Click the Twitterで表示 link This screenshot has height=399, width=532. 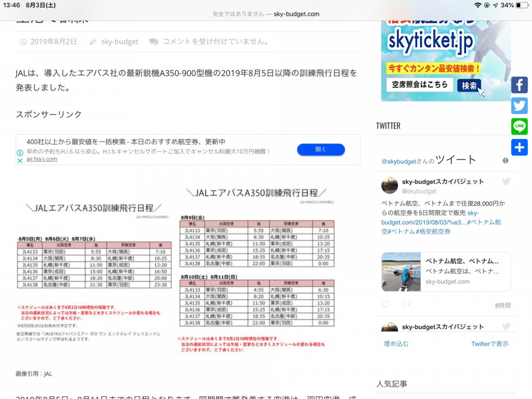pos(489,344)
